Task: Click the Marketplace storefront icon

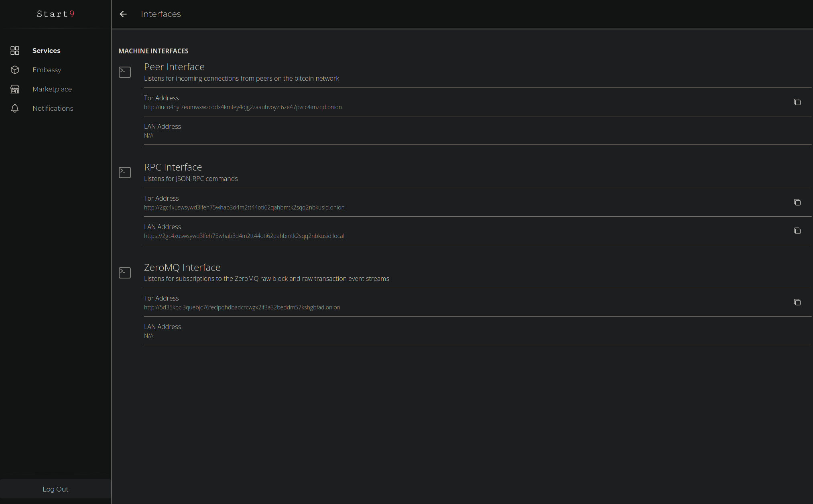Action: click(x=15, y=89)
